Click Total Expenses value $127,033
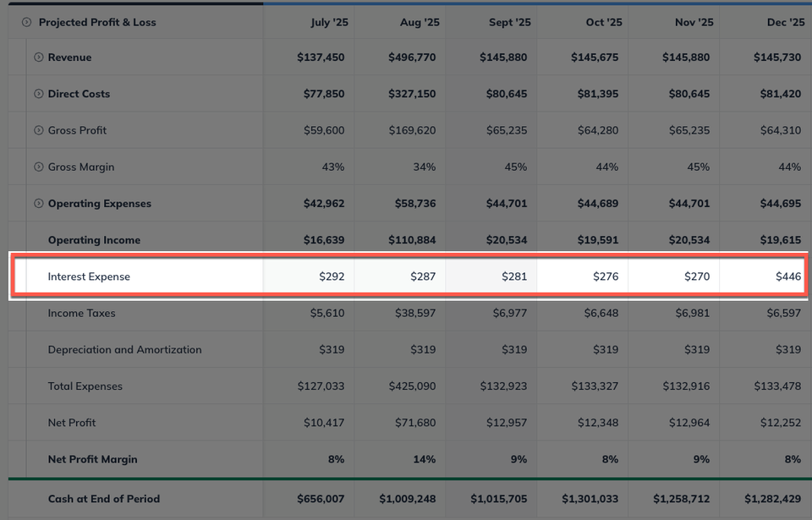Viewport: 812px width, 520px height. (321, 386)
